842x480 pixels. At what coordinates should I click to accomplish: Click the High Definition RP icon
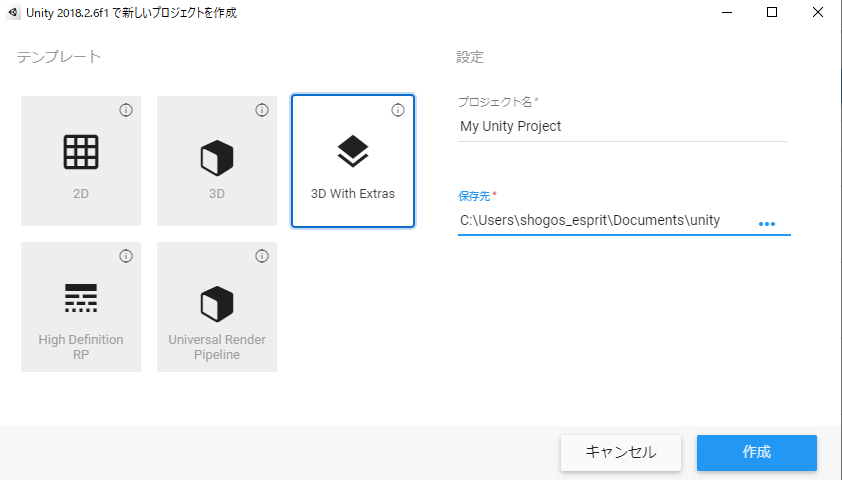click(81, 298)
